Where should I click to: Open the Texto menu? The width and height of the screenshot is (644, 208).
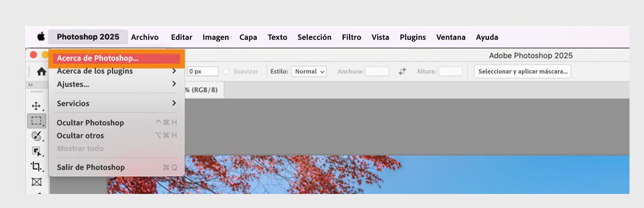277,37
